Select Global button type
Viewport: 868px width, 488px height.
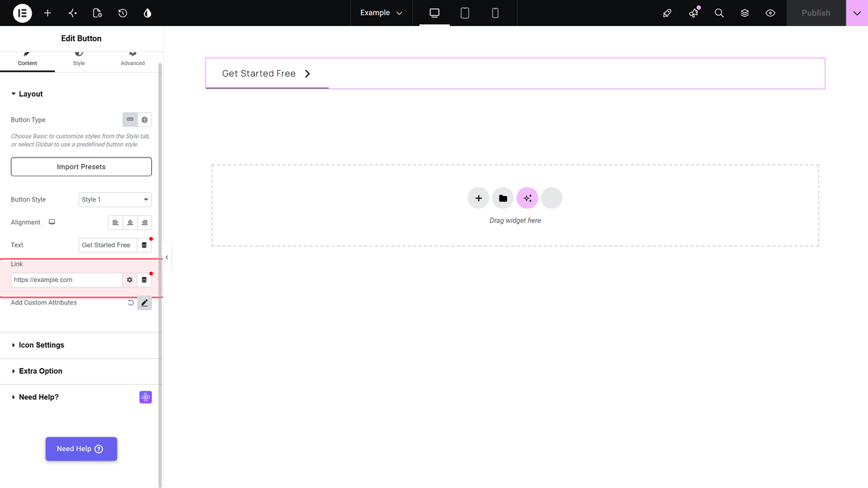(145, 119)
